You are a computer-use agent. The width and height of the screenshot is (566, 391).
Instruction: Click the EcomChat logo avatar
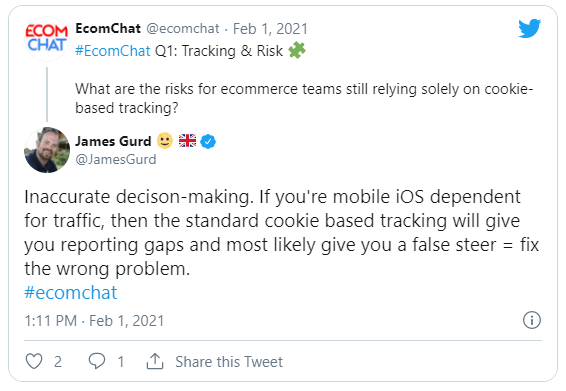47,39
